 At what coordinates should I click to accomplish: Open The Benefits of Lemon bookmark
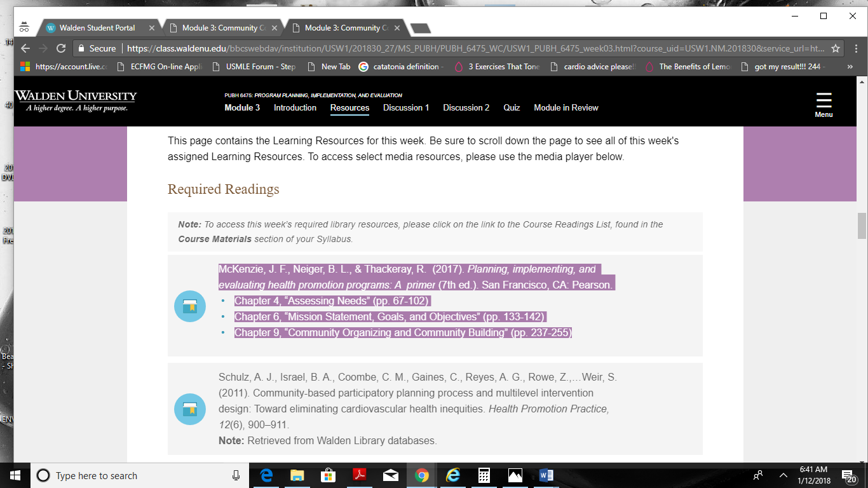[688, 66]
